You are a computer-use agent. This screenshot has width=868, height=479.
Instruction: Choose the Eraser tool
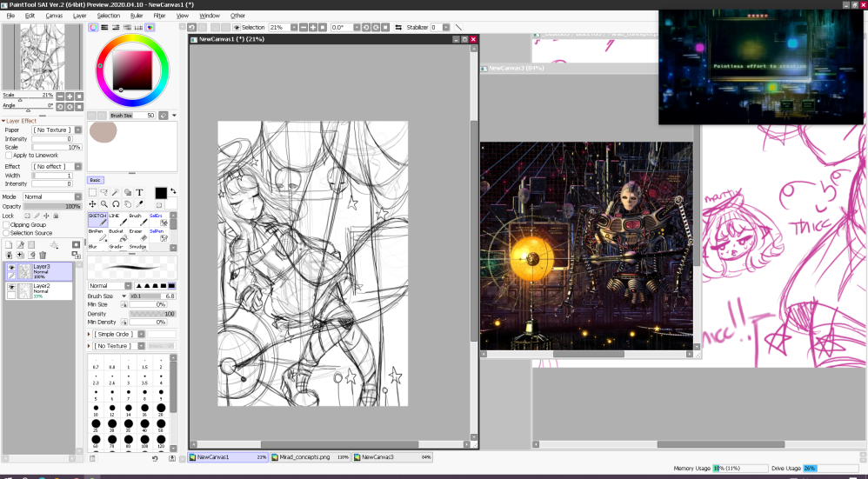coord(137,235)
